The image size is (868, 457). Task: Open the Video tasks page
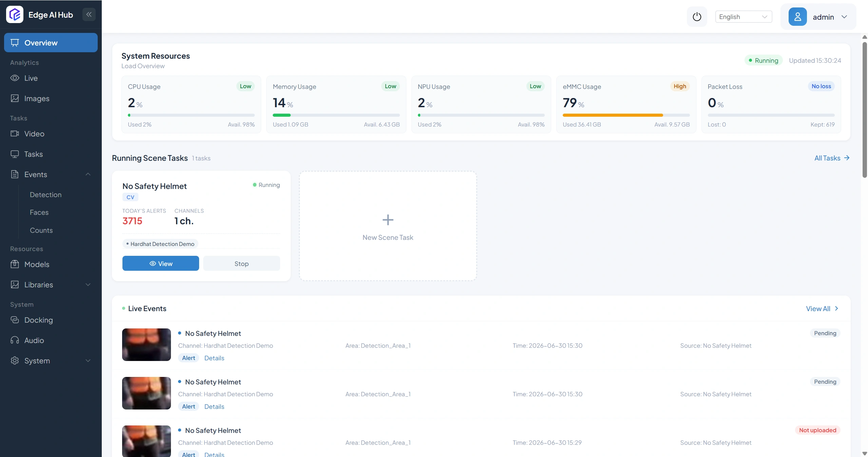51,134
